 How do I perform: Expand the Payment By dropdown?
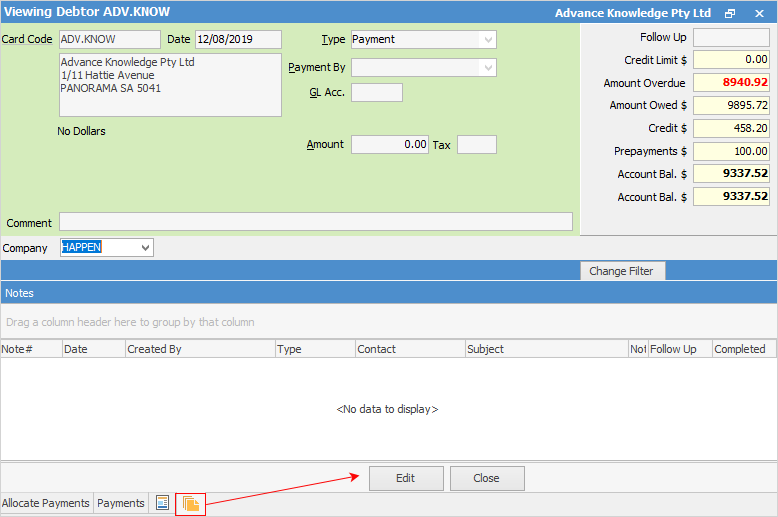[x=488, y=67]
